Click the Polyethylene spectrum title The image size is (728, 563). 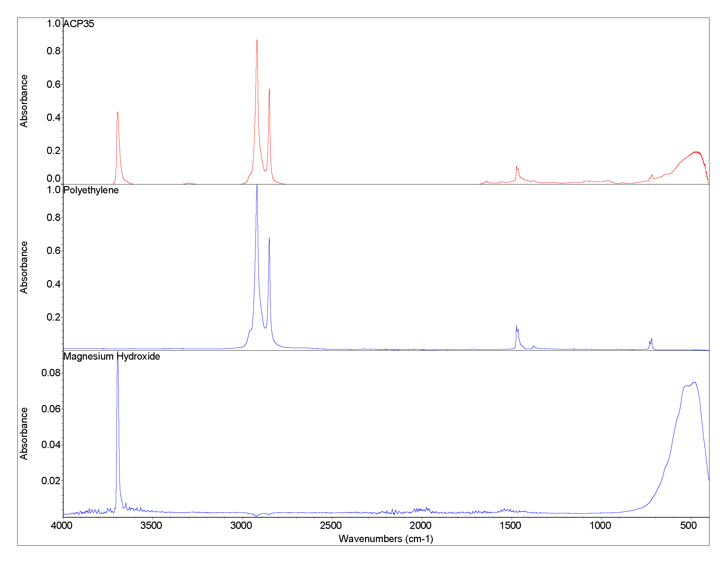coord(91,190)
